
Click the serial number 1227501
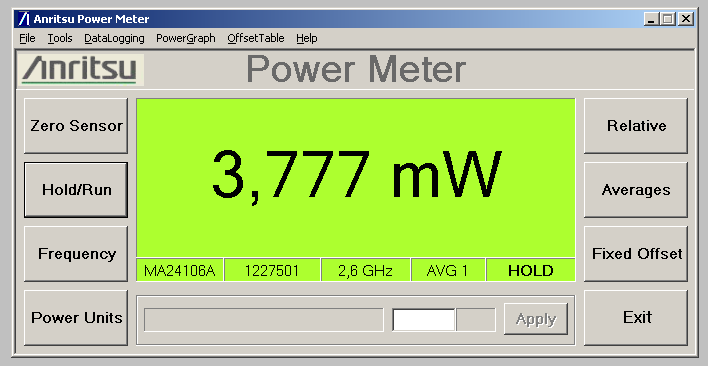click(x=272, y=271)
